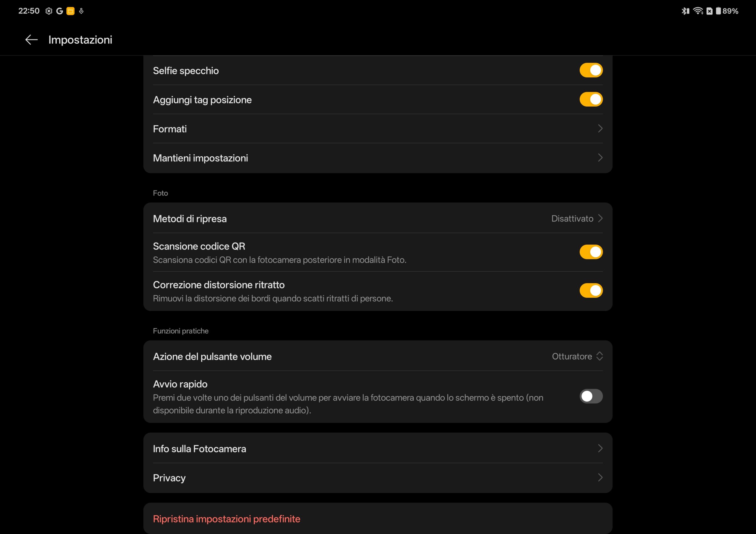The image size is (756, 534).
Task: Tap the battery icon showing 89%
Action: (x=718, y=11)
